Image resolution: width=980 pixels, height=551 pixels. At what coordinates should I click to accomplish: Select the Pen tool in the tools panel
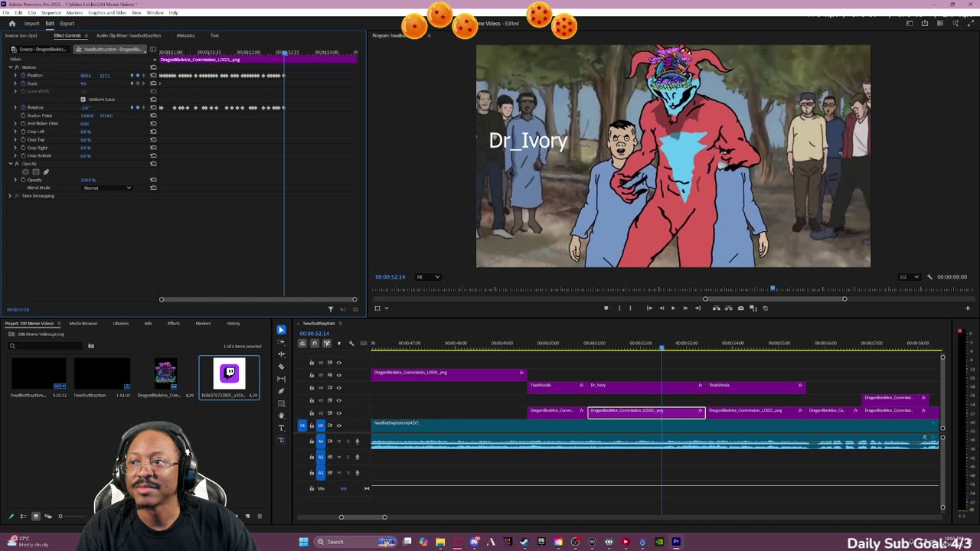281,391
